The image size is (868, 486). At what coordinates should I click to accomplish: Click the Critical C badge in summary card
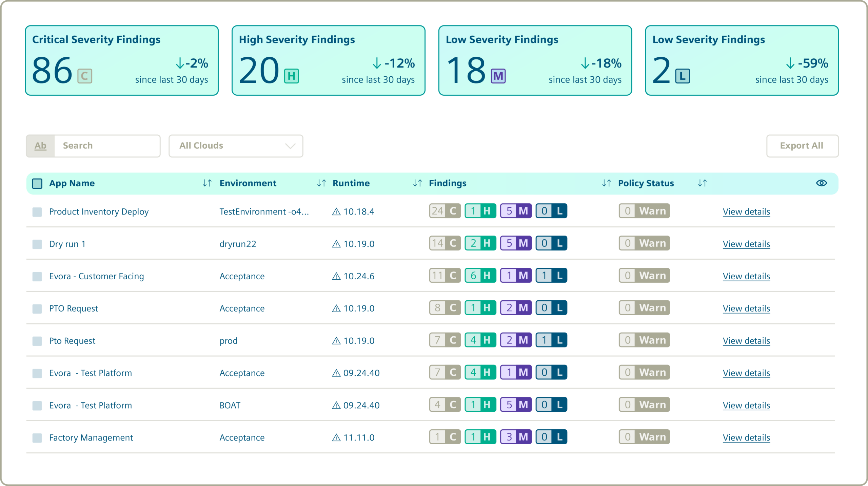(85, 76)
